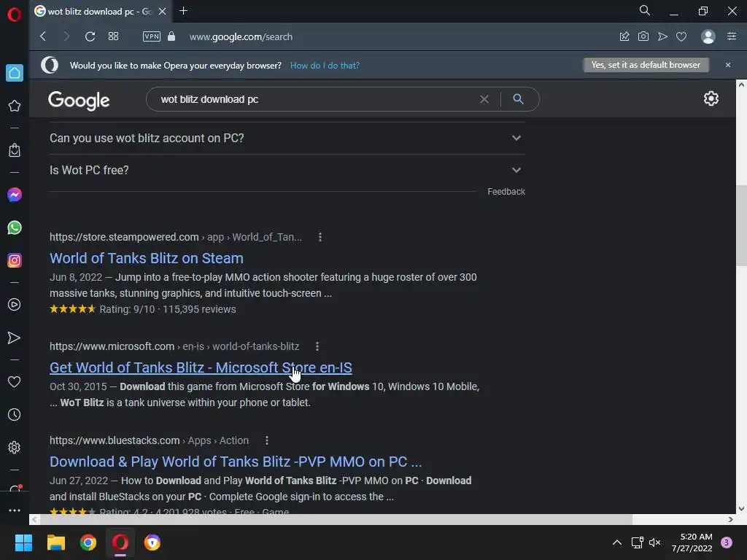Open options for bluestacks.com result

tap(267, 440)
